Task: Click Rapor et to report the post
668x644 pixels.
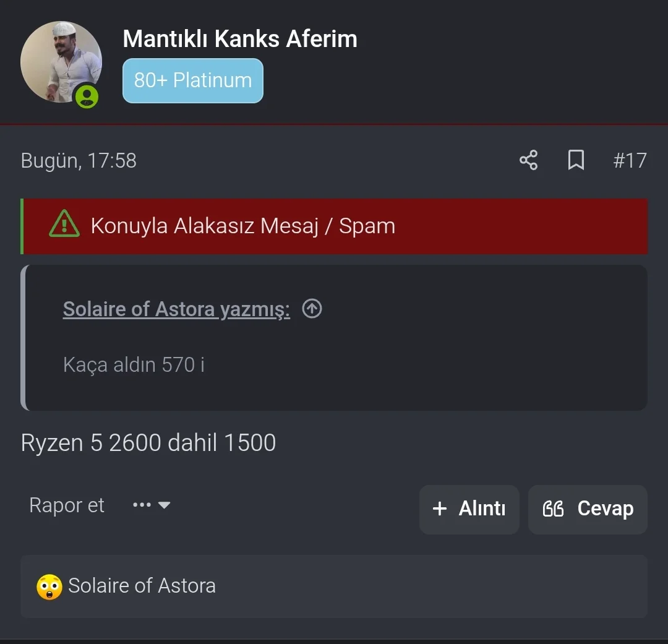Action: (x=67, y=505)
